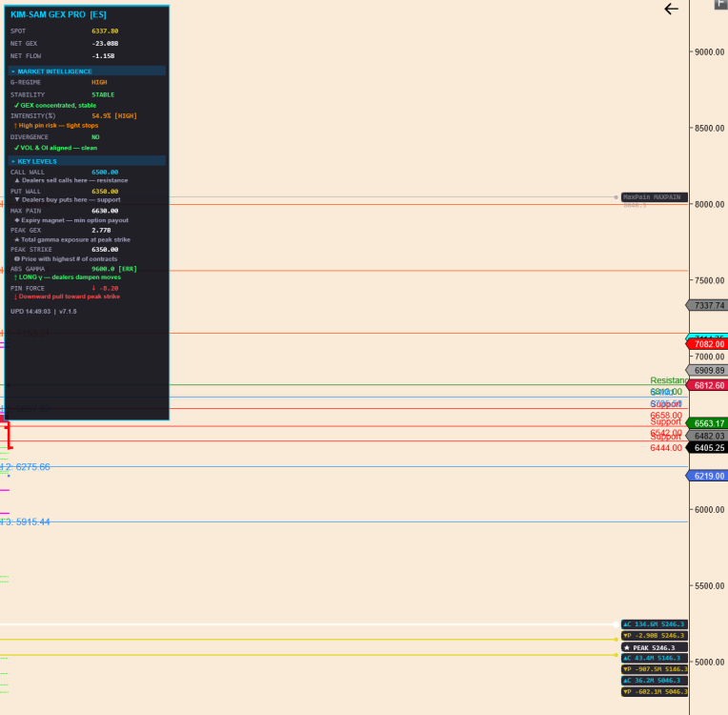Select the dark gray 6482.03 price tag
Viewport: 728px width, 715px height.
coord(708,436)
